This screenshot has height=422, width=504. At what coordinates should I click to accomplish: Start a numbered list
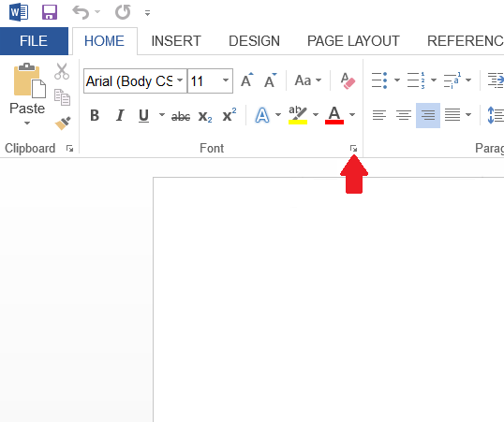point(416,80)
